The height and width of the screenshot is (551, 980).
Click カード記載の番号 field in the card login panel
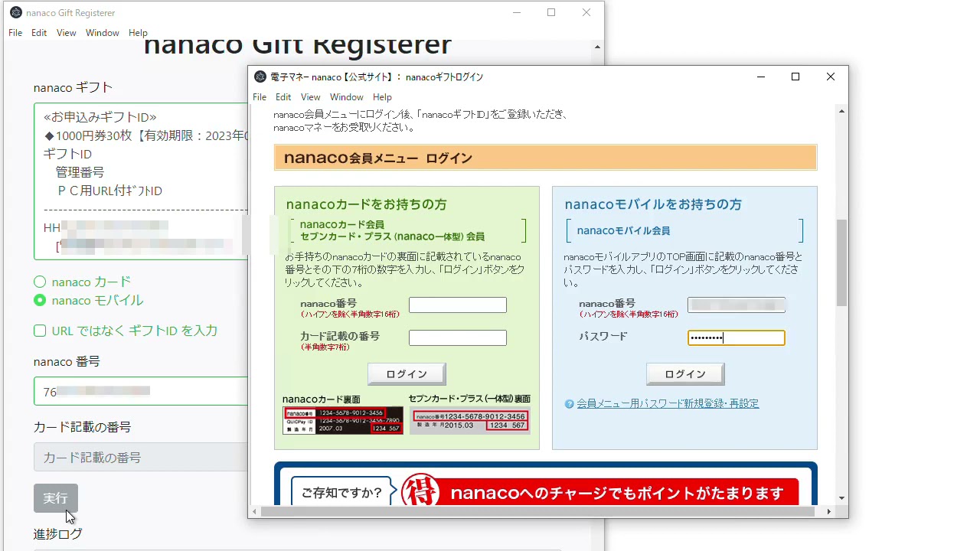click(458, 337)
